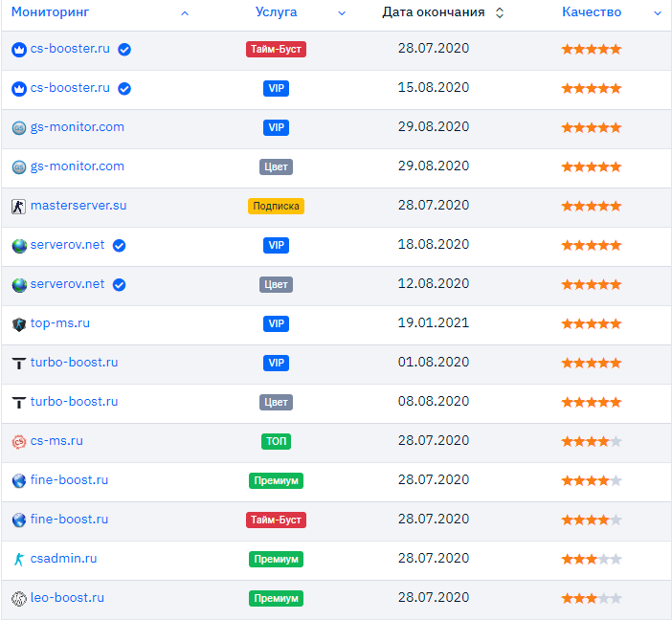Open the leo-boost.ru link
This screenshot has height=620, width=672.
pos(67,597)
